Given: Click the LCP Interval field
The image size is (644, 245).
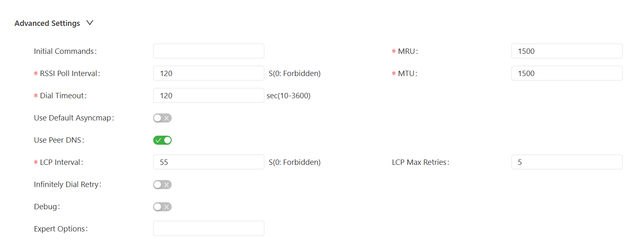Looking at the screenshot, I should pyautogui.click(x=208, y=162).
